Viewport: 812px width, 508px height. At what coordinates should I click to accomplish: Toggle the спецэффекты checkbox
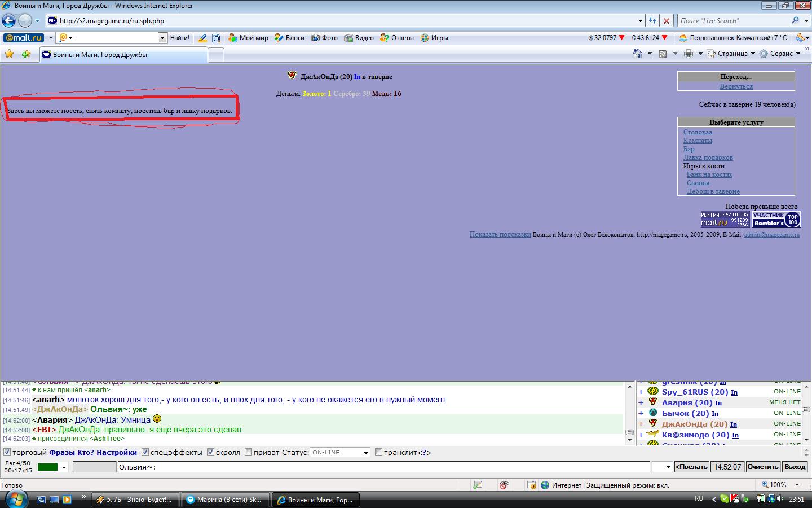(x=145, y=452)
